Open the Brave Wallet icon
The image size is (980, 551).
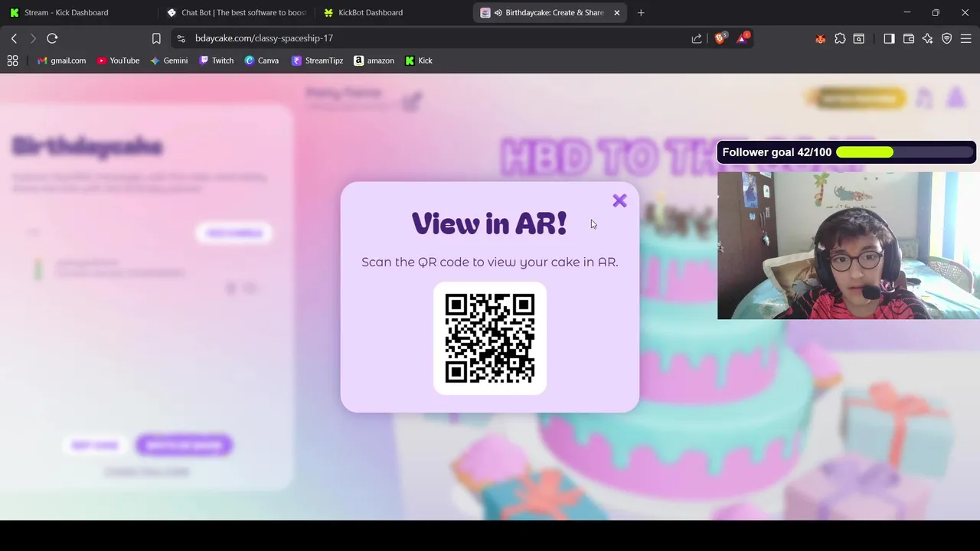pos(909,38)
